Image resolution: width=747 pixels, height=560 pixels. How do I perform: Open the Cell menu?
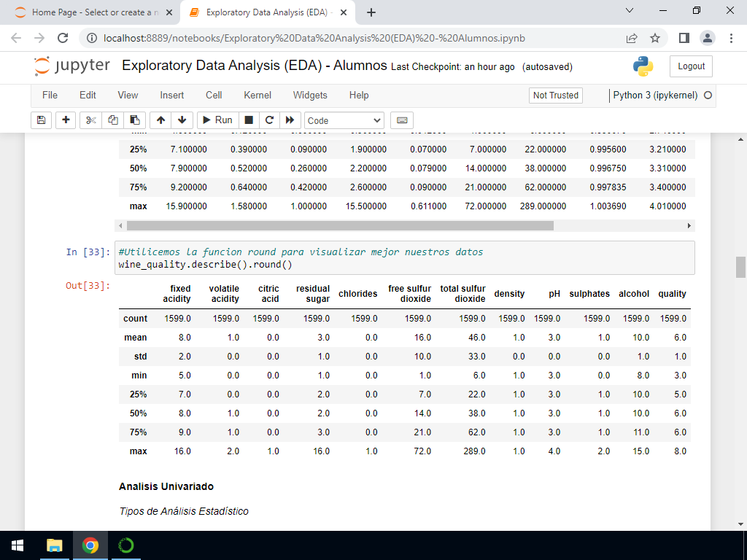[x=214, y=96]
